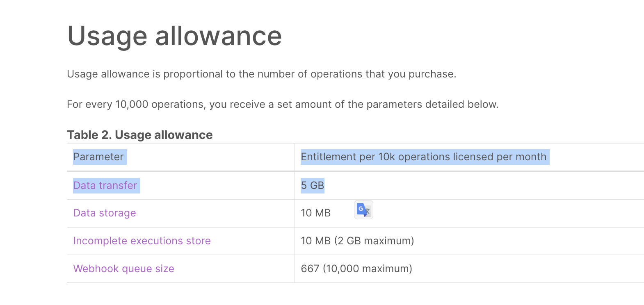The height and width of the screenshot is (305, 644).
Task: Open the Data transfer link
Action: coord(105,186)
